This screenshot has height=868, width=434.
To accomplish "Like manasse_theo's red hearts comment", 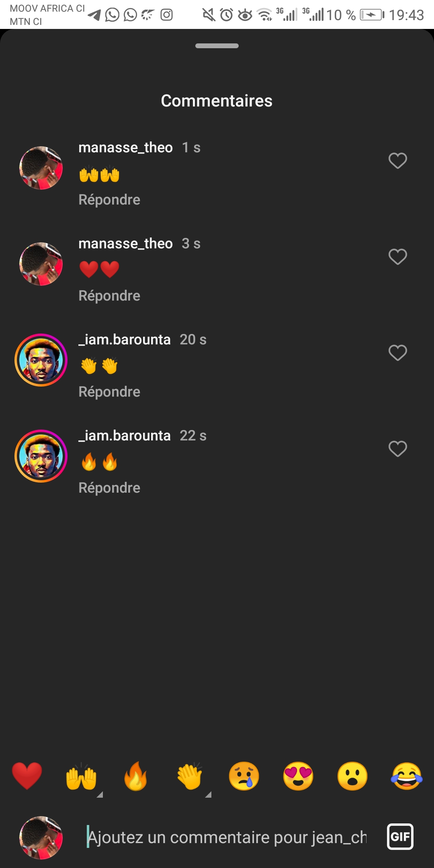I will [x=398, y=257].
